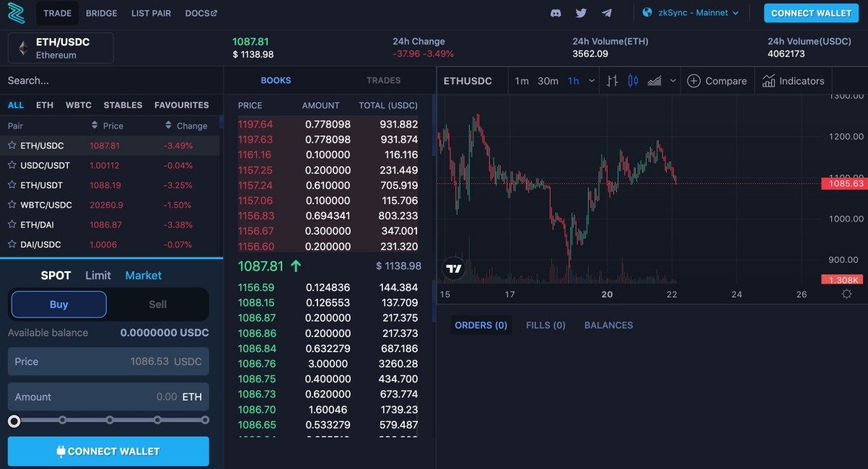Open the LIST PAIR page
868x469 pixels.
coord(151,13)
